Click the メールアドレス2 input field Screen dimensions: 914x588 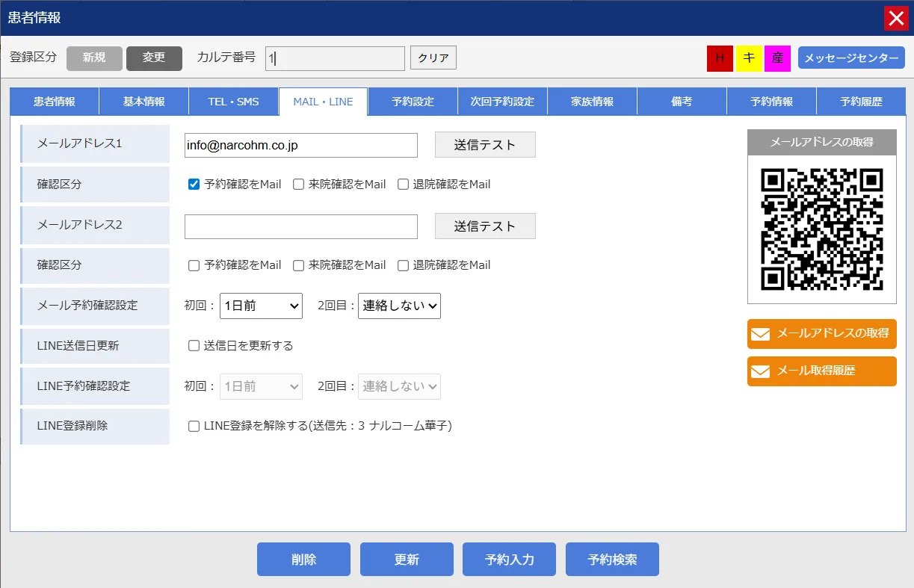point(300,226)
